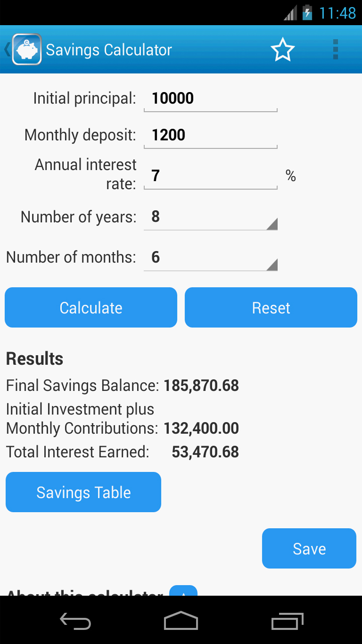Click the Calculate button
362x644 pixels.
click(91, 307)
